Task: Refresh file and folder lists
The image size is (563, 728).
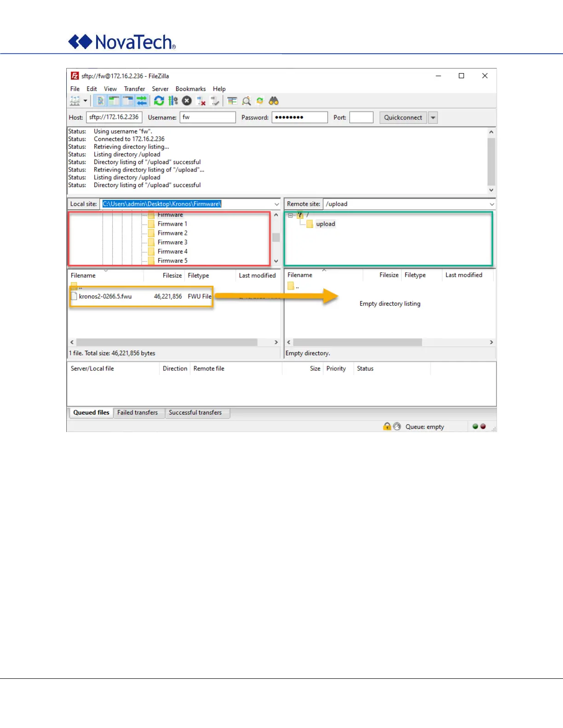Action: (x=159, y=101)
